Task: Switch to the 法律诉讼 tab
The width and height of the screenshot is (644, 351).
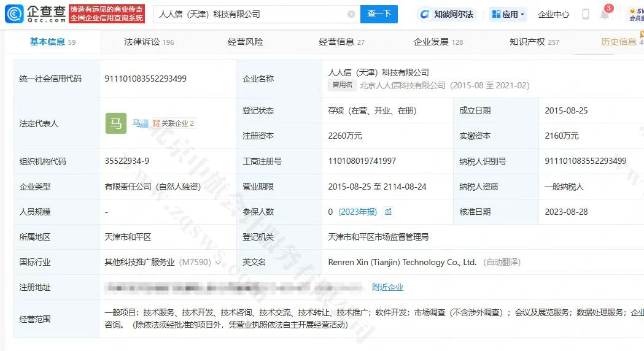Action: [x=149, y=42]
